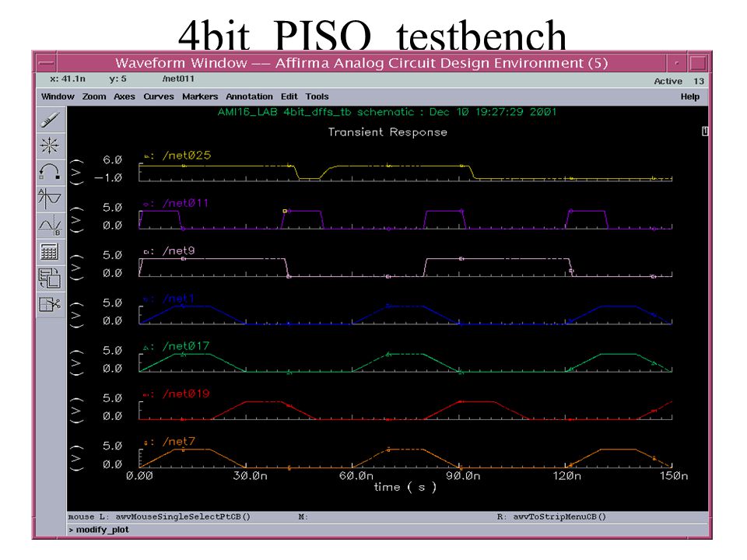Open the Window menu
The height and width of the screenshot is (560, 747).
(x=58, y=96)
